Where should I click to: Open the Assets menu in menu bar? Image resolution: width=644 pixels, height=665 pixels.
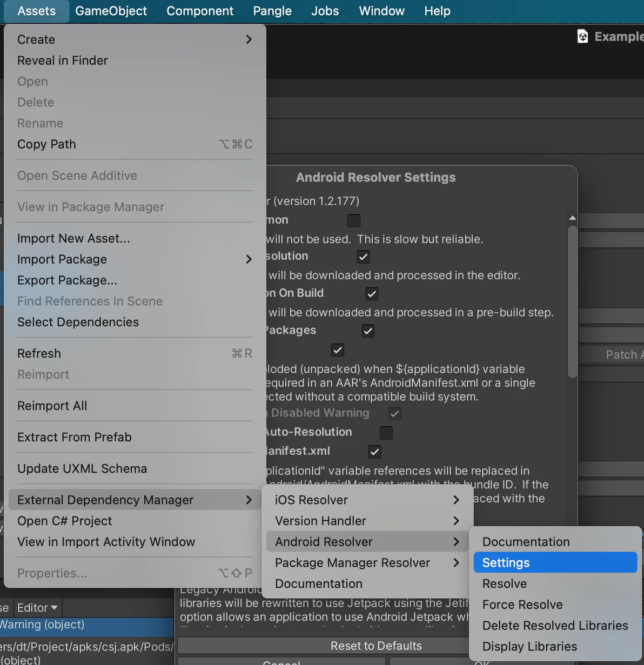click(x=36, y=11)
